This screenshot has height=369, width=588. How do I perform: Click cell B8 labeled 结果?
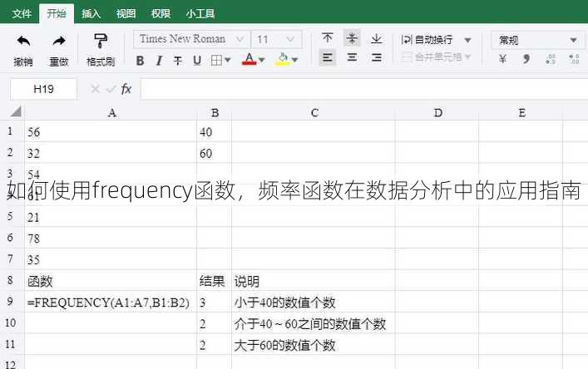coord(214,281)
